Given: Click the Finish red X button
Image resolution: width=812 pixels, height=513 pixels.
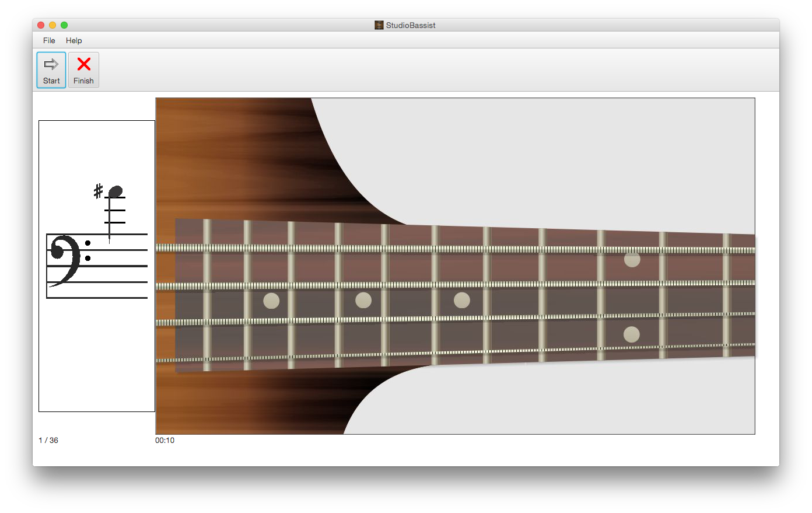Looking at the screenshot, I should pos(83,70).
